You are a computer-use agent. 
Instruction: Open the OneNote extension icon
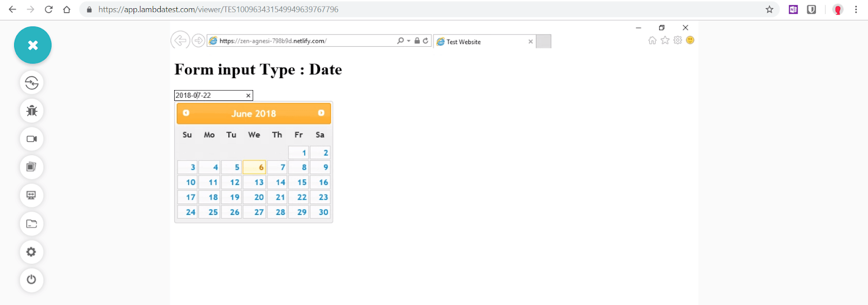click(793, 9)
